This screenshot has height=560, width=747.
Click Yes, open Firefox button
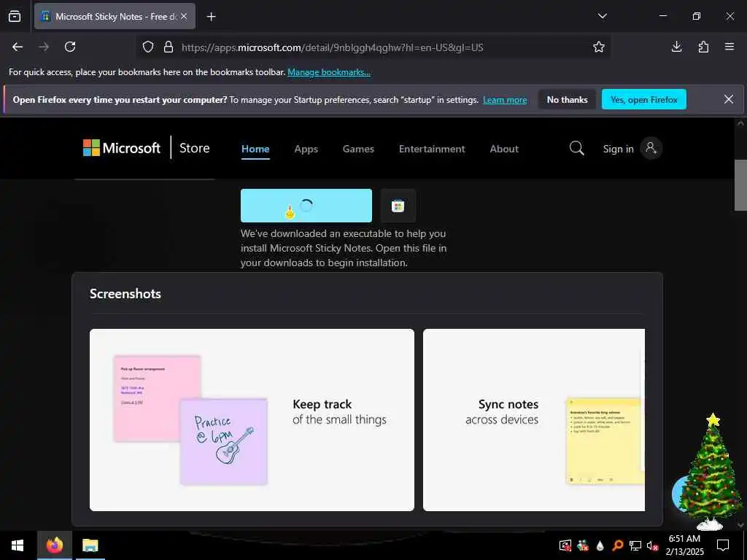click(x=643, y=99)
